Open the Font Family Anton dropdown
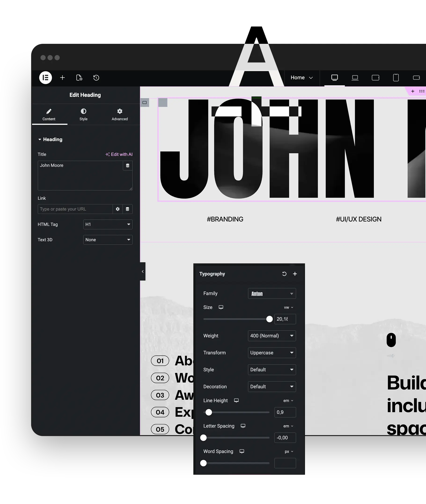 (x=272, y=293)
